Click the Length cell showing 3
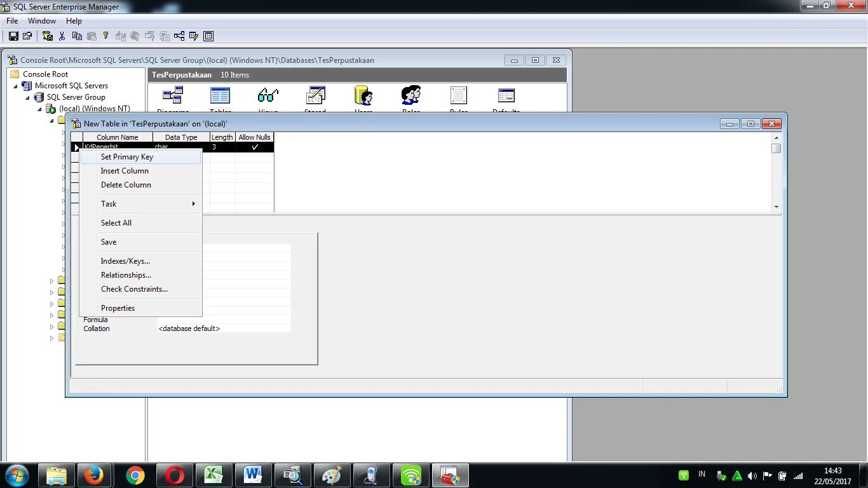 (222, 147)
